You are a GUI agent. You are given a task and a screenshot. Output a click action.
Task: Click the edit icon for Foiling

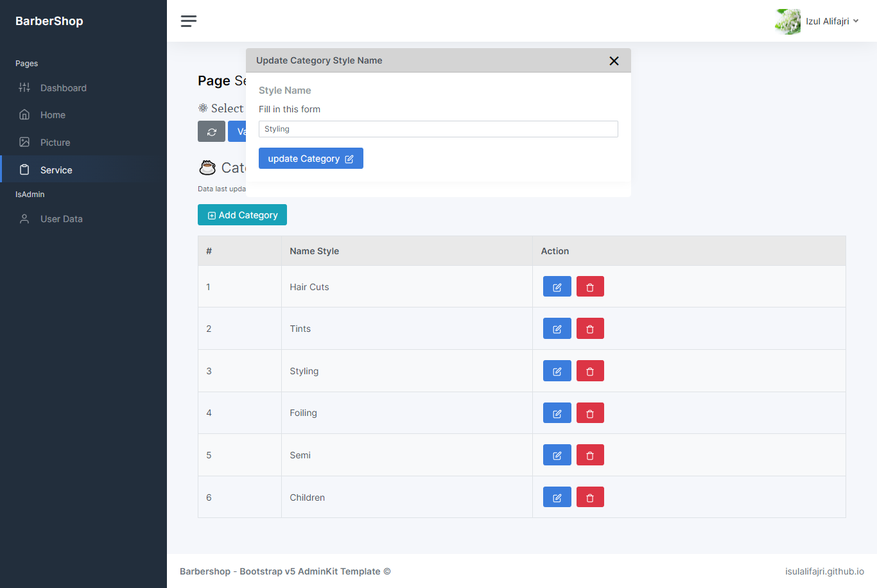pyautogui.click(x=557, y=413)
